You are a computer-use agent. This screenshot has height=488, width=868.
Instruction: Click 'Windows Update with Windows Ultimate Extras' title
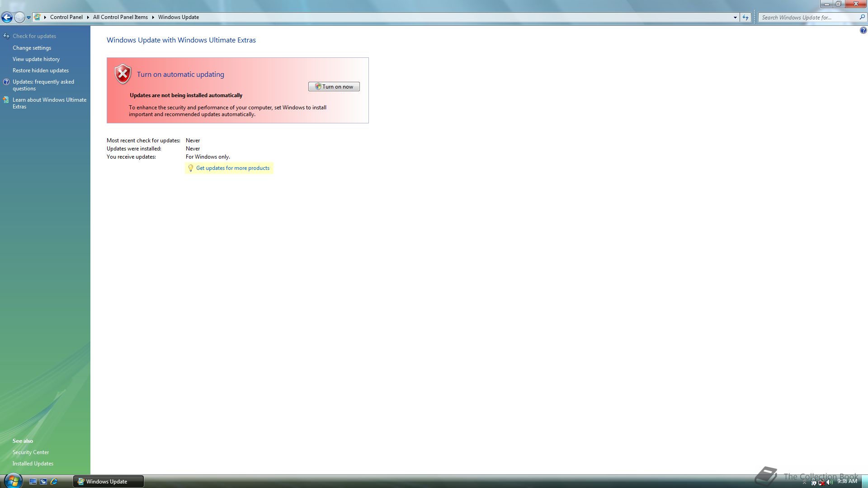[x=181, y=40]
